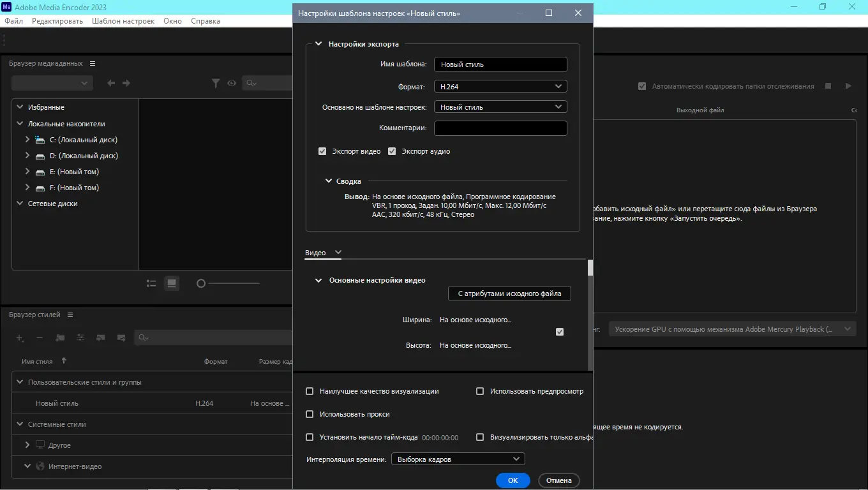The height and width of the screenshot is (490, 868).
Task: Expand the C: (Локальный диск) drive
Action: coord(27,139)
